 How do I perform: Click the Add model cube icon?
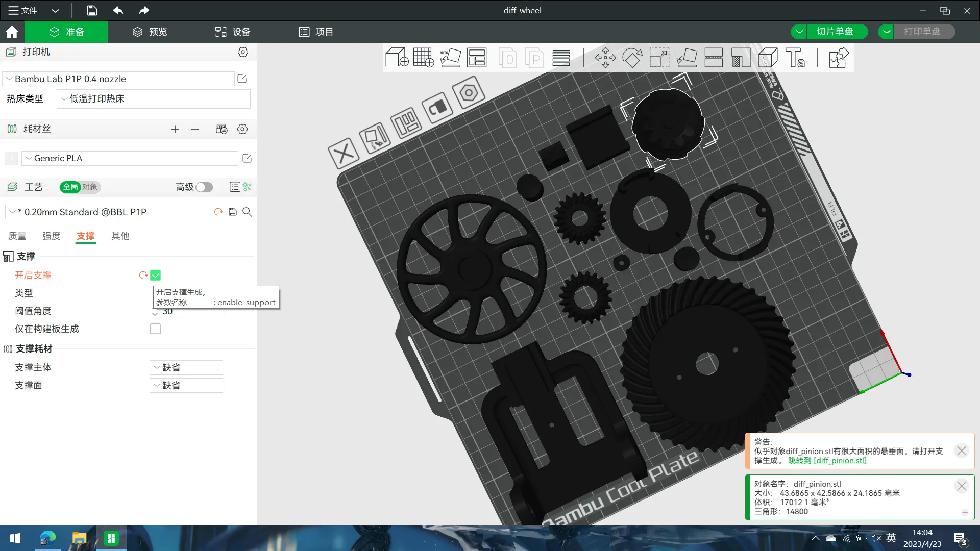pos(397,58)
